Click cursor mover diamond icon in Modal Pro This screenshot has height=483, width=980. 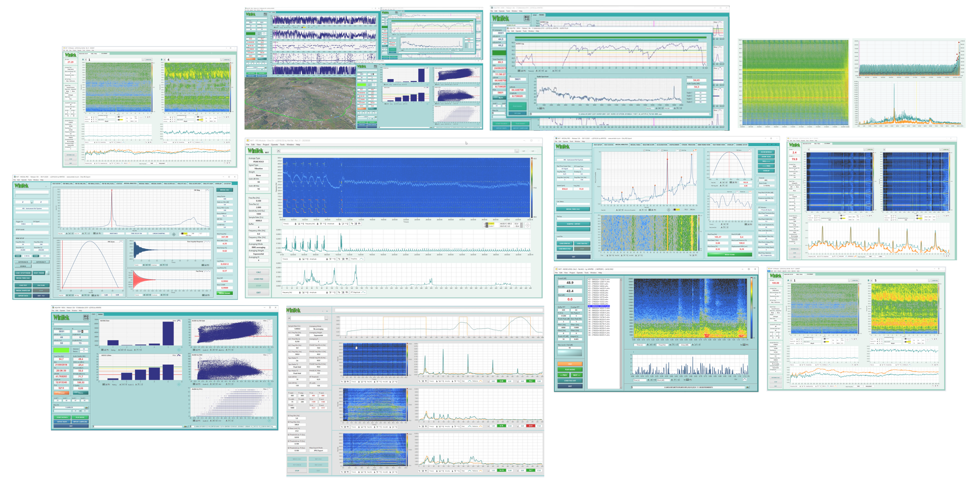coord(174,234)
